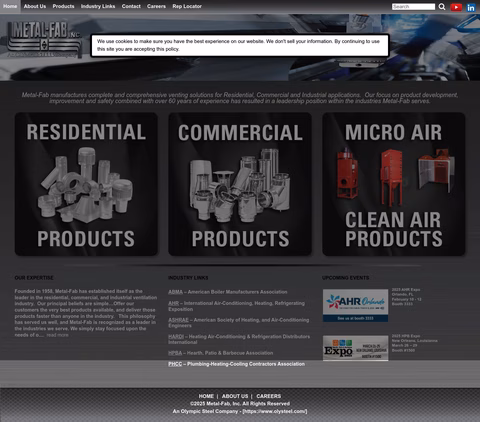The image size is (480, 422).
Task: Open Residential Products tile
Action: click(86, 184)
